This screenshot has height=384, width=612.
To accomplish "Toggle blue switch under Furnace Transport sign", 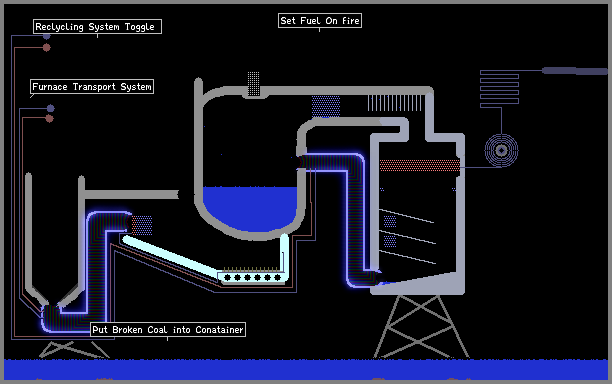I will [50, 108].
